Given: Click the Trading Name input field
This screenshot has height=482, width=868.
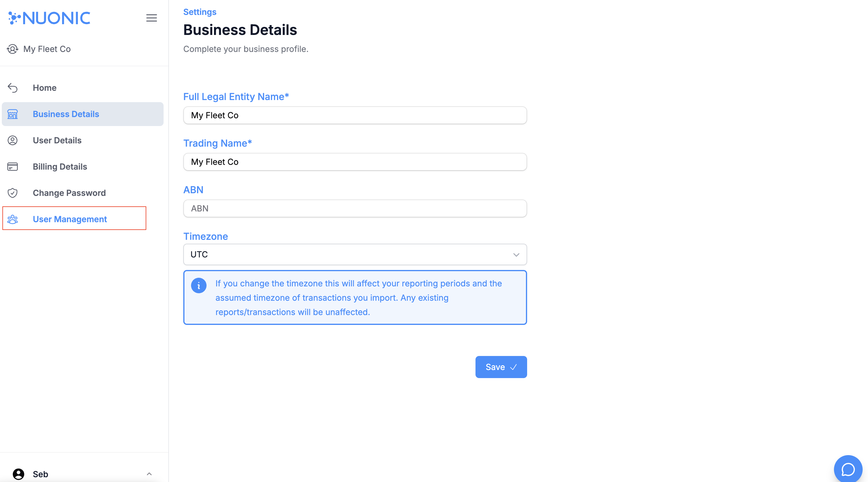Looking at the screenshot, I should [x=355, y=162].
